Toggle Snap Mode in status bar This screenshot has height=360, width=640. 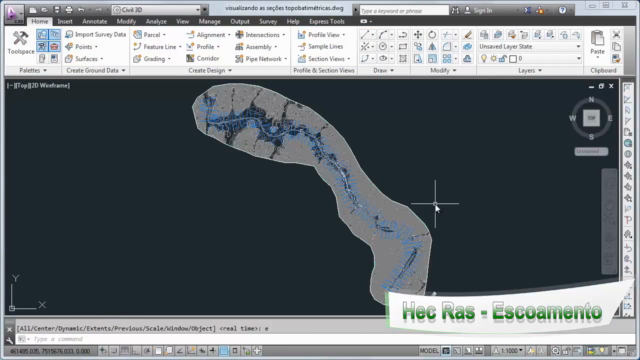click(x=114, y=351)
